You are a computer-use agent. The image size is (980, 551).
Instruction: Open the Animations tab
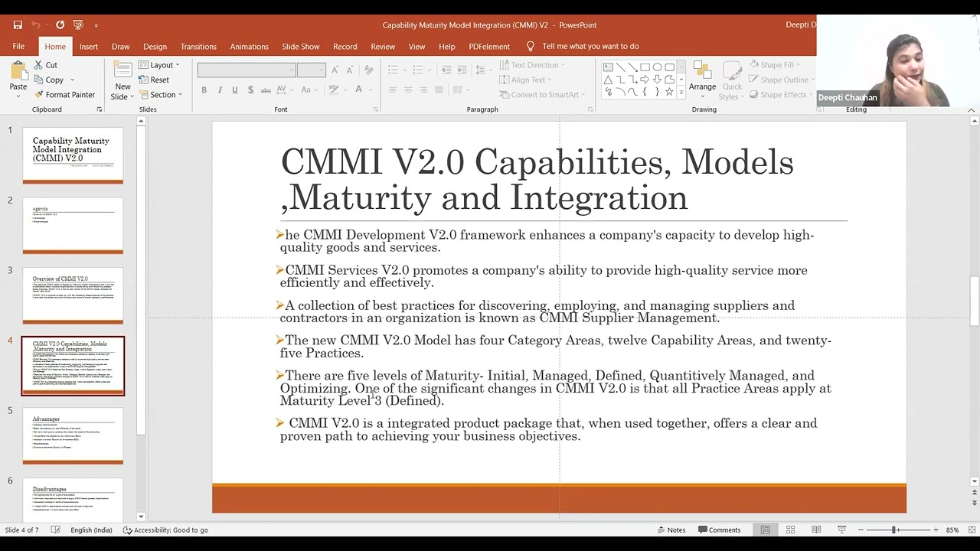click(x=249, y=47)
